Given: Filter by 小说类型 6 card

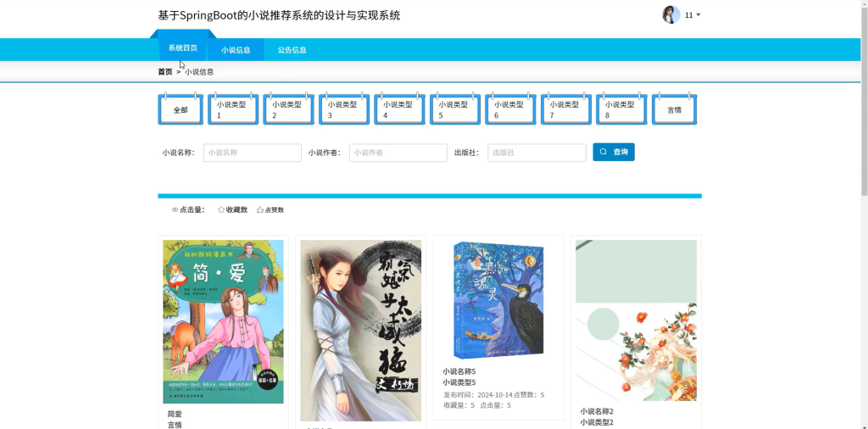Looking at the screenshot, I should pos(510,109).
